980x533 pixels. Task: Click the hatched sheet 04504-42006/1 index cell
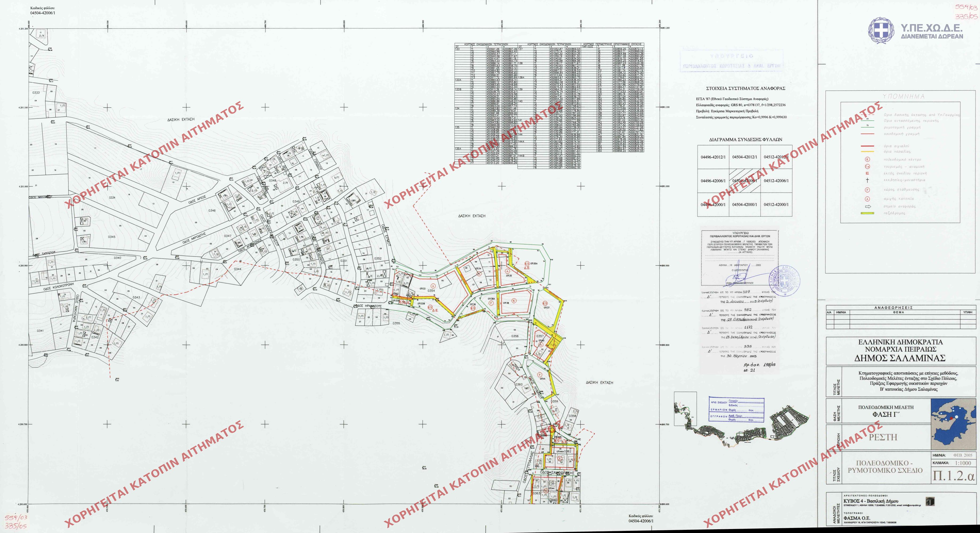[x=744, y=181]
